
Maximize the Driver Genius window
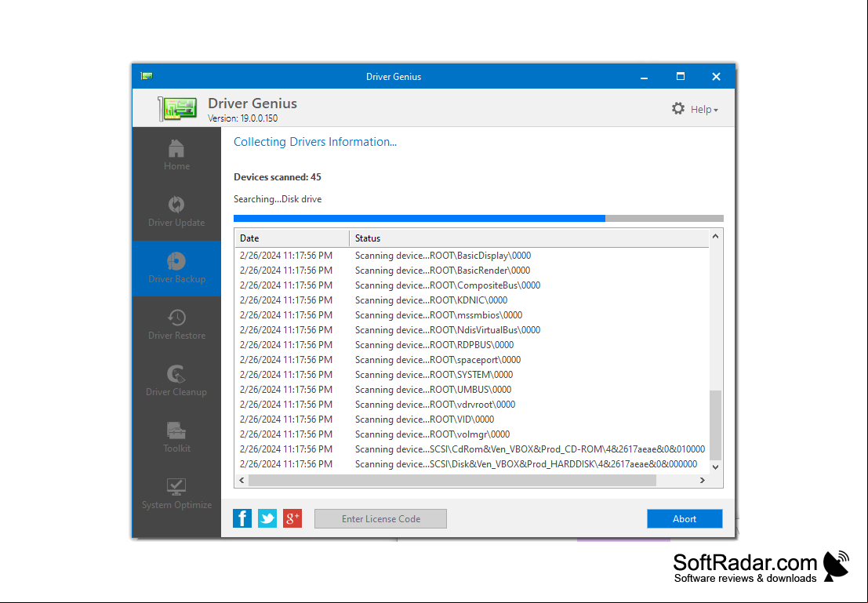coord(681,76)
